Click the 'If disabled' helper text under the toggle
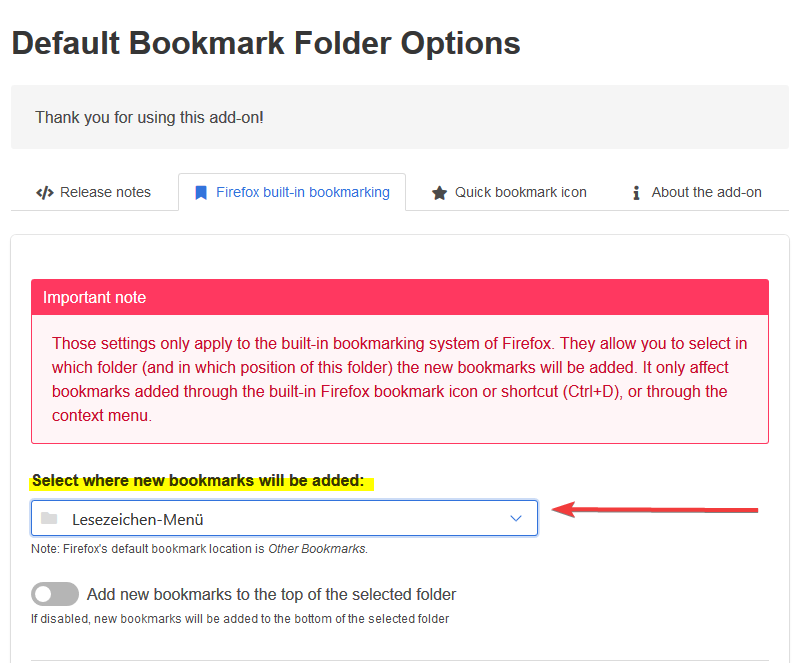Screen dimensions: 811x663 tap(240, 619)
